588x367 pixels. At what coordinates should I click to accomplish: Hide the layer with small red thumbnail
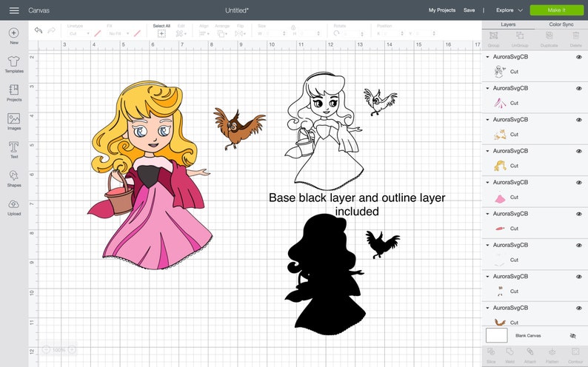point(579,214)
